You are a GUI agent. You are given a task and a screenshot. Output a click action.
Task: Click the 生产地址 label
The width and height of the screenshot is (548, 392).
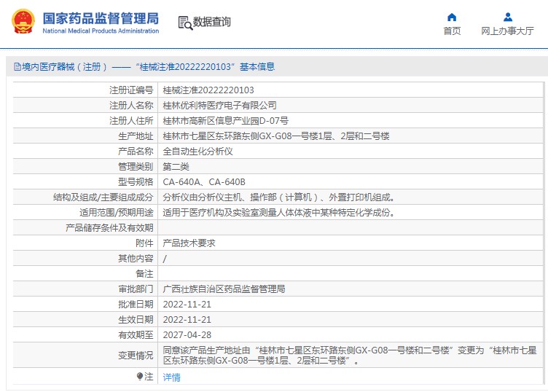click(136, 136)
